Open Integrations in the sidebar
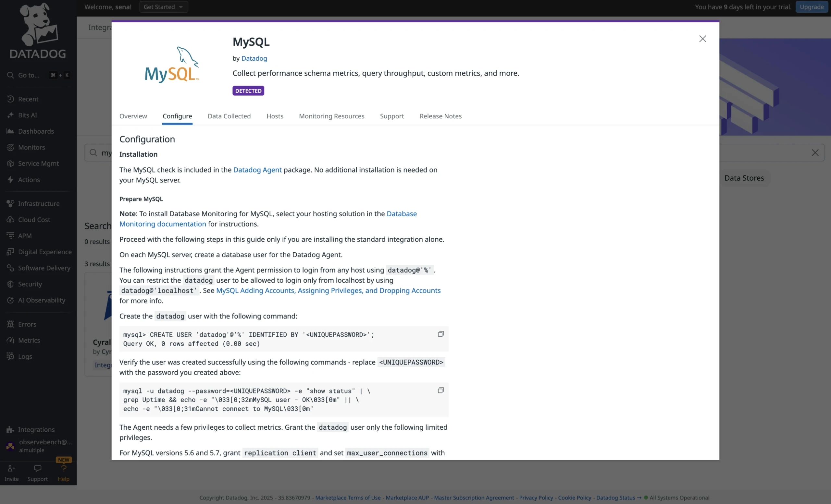This screenshot has width=831, height=504. click(x=36, y=429)
